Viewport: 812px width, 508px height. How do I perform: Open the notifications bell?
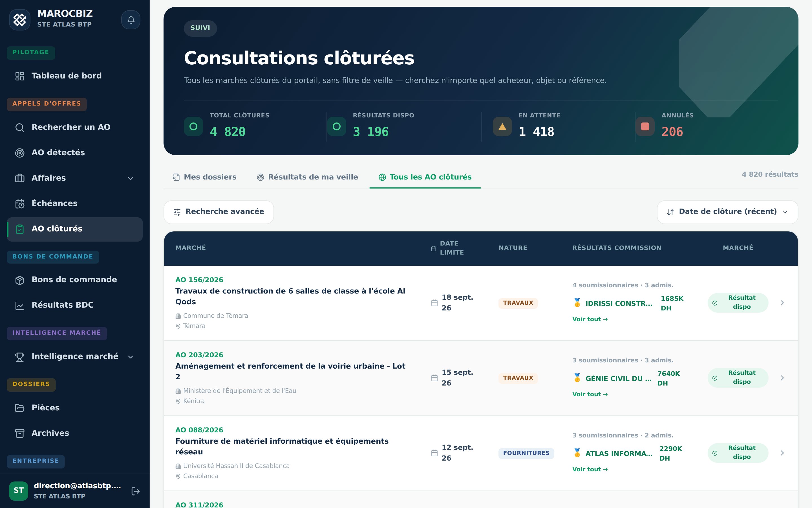pos(131,20)
